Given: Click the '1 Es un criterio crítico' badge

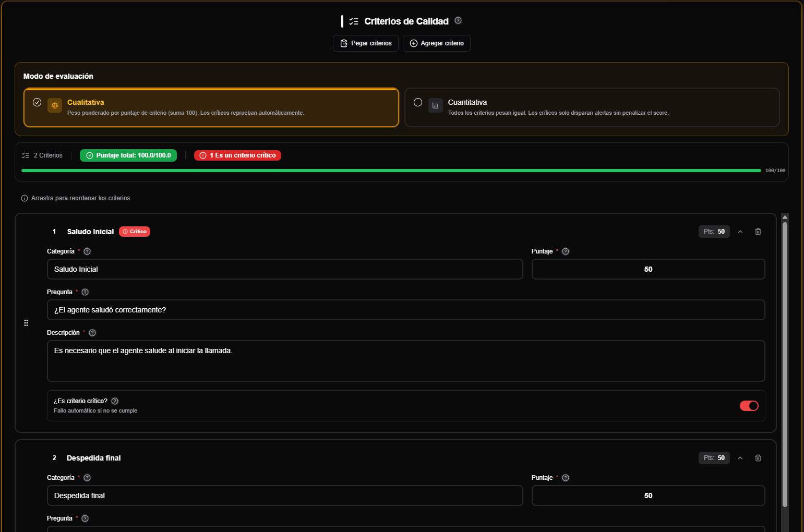Looking at the screenshot, I should (x=237, y=155).
